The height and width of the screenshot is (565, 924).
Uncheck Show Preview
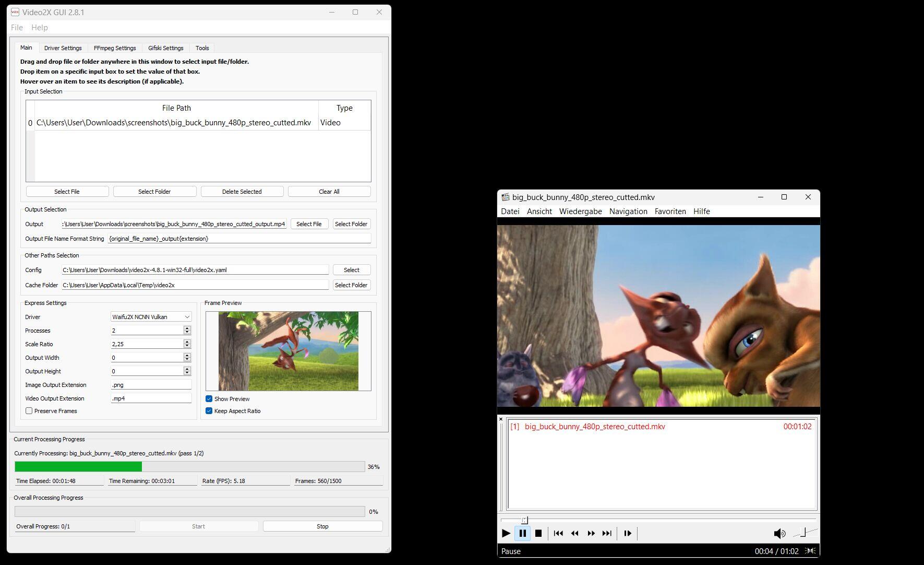pos(209,398)
